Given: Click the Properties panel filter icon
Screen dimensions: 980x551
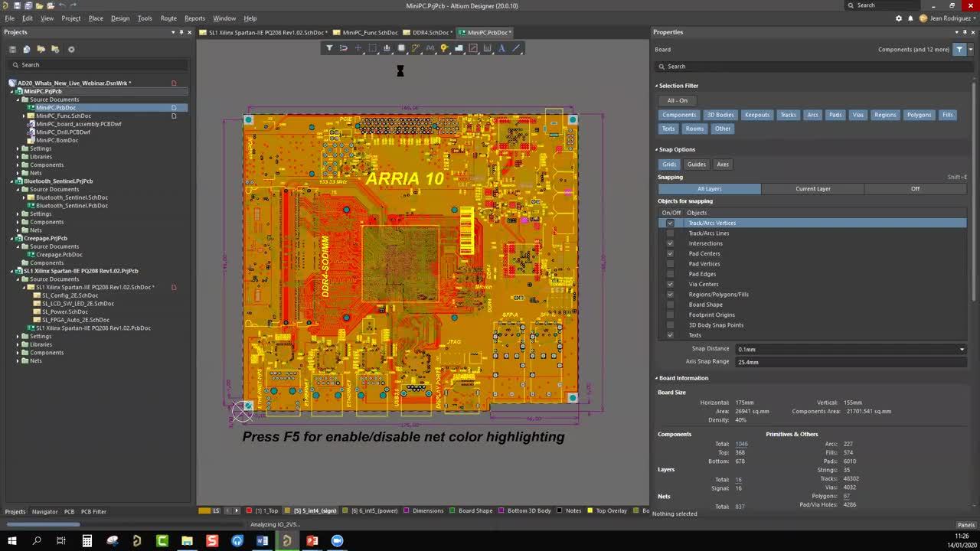Looking at the screenshot, I should pyautogui.click(x=959, y=49).
